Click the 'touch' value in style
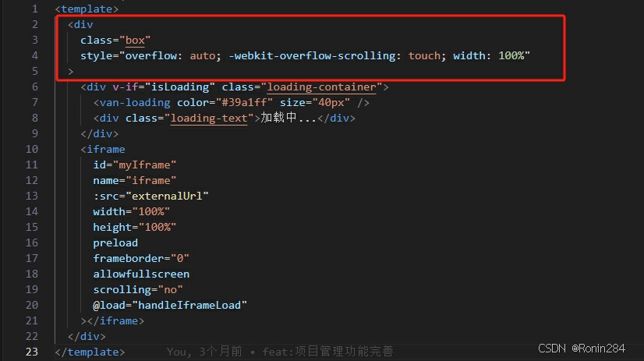 tap(424, 55)
